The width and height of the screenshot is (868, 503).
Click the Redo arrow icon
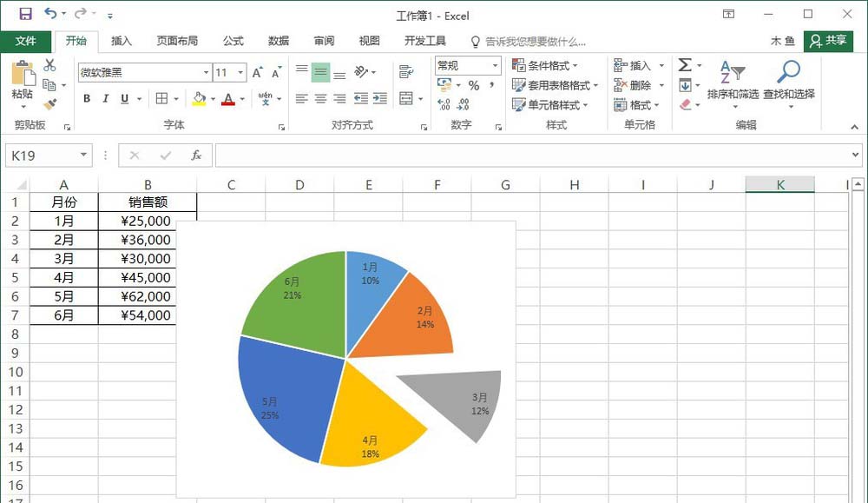click(81, 13)
